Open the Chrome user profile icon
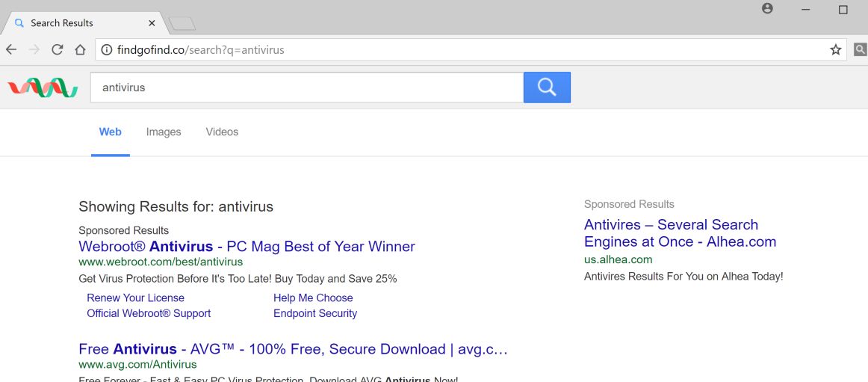 coord(767,9)
